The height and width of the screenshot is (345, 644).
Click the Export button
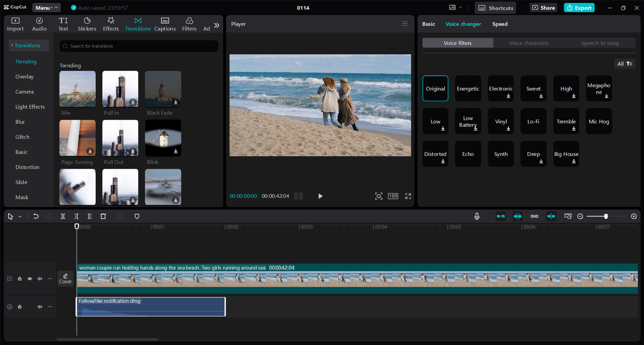click(x=579, y=8)
